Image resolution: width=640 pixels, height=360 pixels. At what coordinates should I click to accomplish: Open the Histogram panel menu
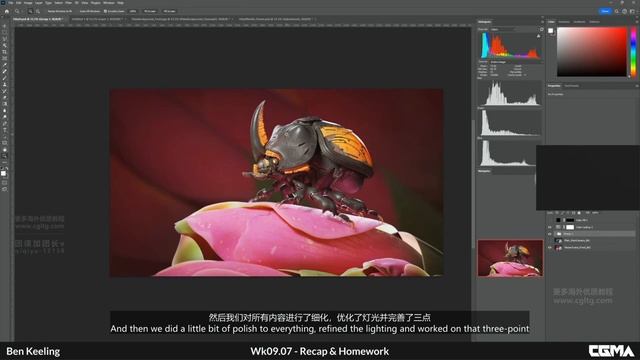tap(542, 22)
